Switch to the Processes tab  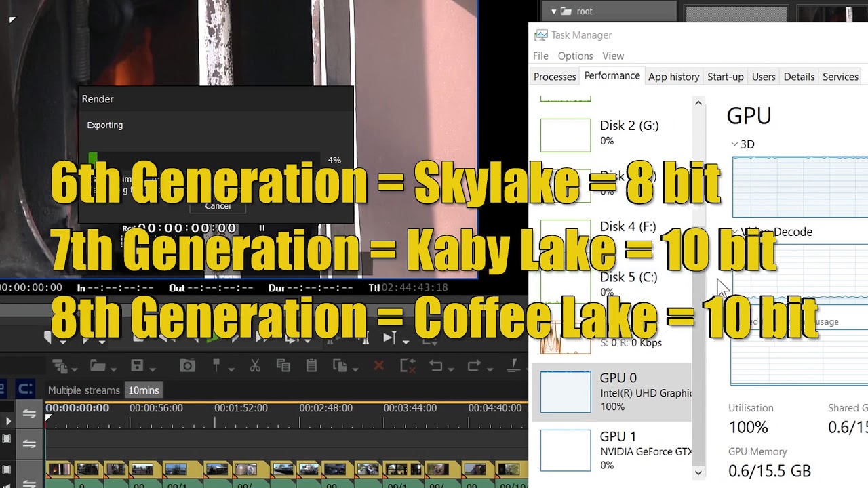point(555,77)
